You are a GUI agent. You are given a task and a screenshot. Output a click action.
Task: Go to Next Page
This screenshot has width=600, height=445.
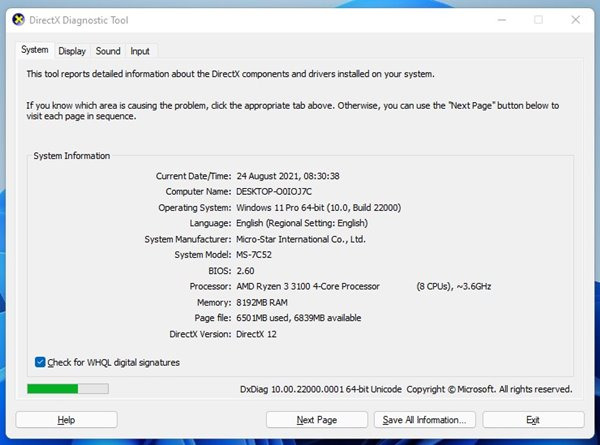coord(317,420)
